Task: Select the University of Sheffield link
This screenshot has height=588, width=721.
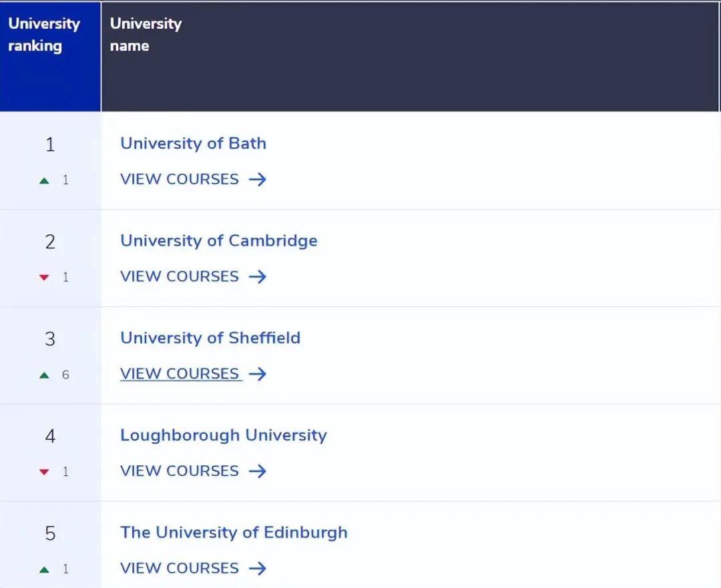Action: (210, 338)
